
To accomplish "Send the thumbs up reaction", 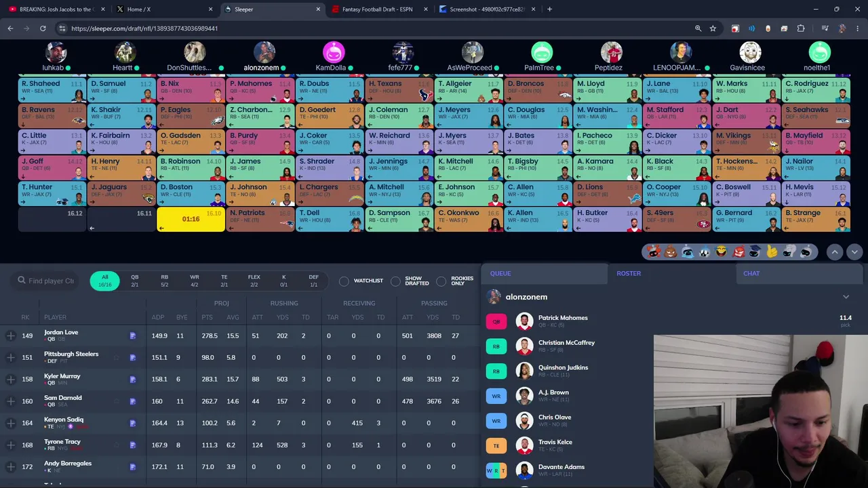I will 772,251.
